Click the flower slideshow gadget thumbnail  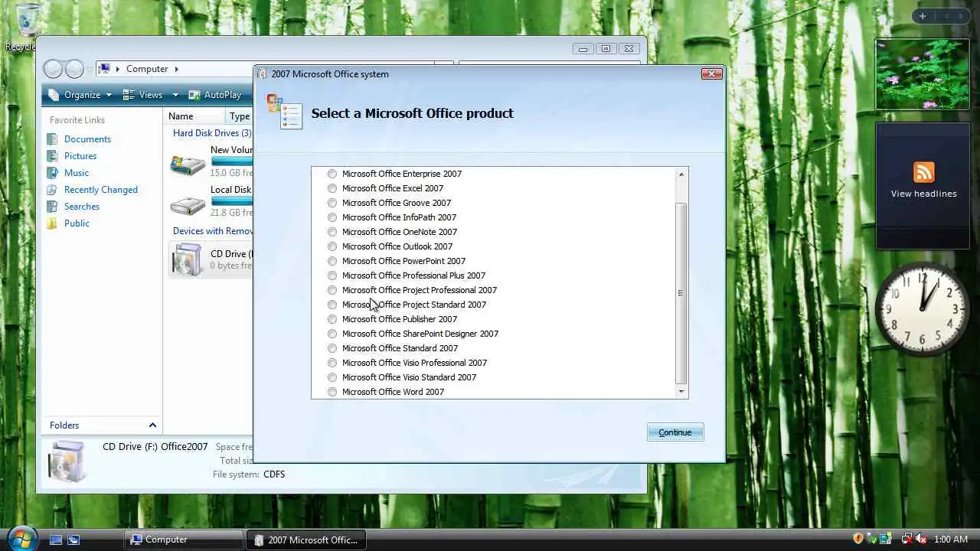click(923, 74)
